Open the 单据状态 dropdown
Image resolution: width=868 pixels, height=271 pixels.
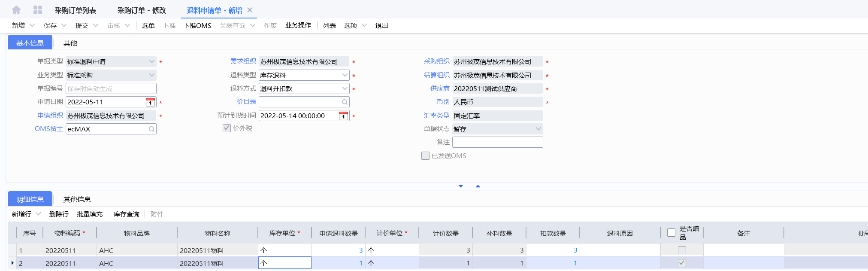click(x=538, y=129)
